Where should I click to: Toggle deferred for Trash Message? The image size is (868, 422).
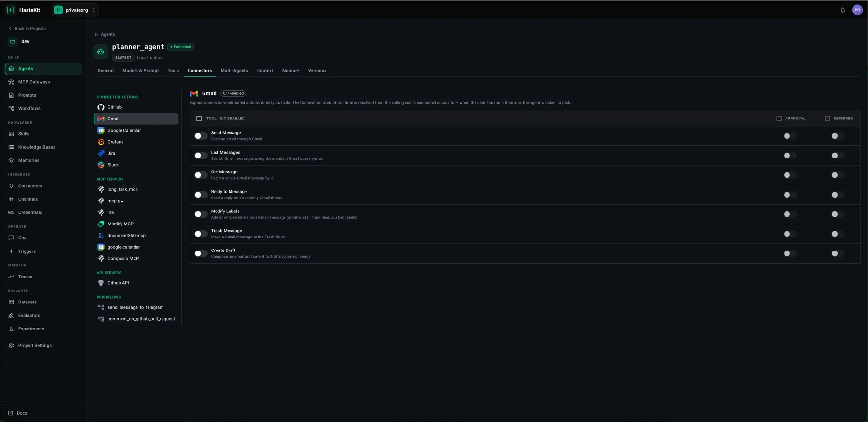838,234
